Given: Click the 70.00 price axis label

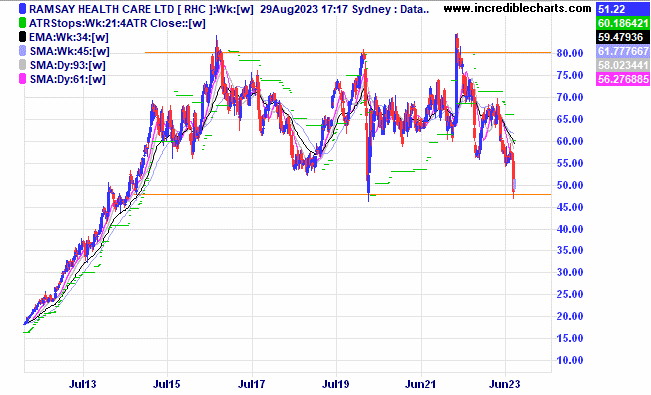Looking at the screenshot, I should pos(570,97).
